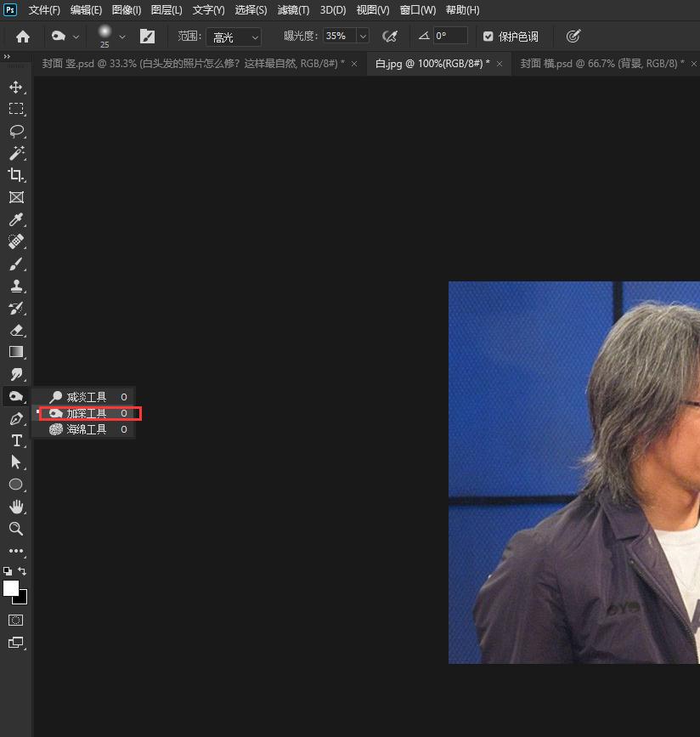This screenshot has width=700, height=737.
Task: Select the Hand tool
Action: [x=15, y=507]
